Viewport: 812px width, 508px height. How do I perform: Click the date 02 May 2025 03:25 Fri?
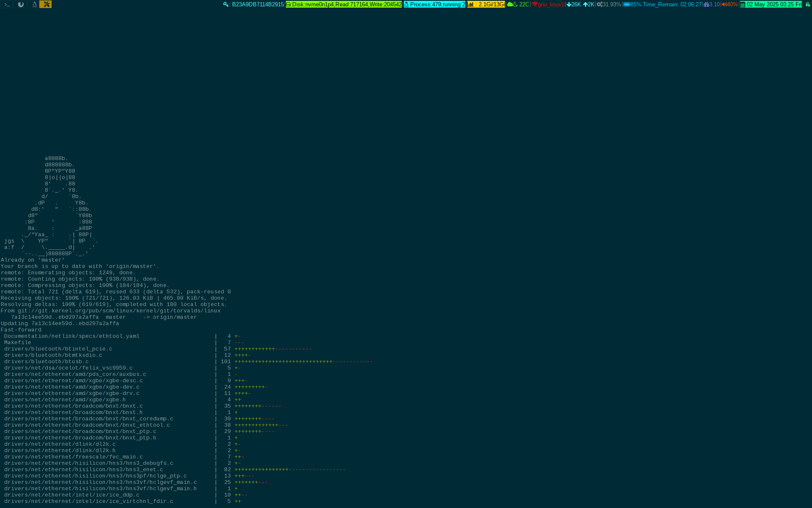point(774,4)
